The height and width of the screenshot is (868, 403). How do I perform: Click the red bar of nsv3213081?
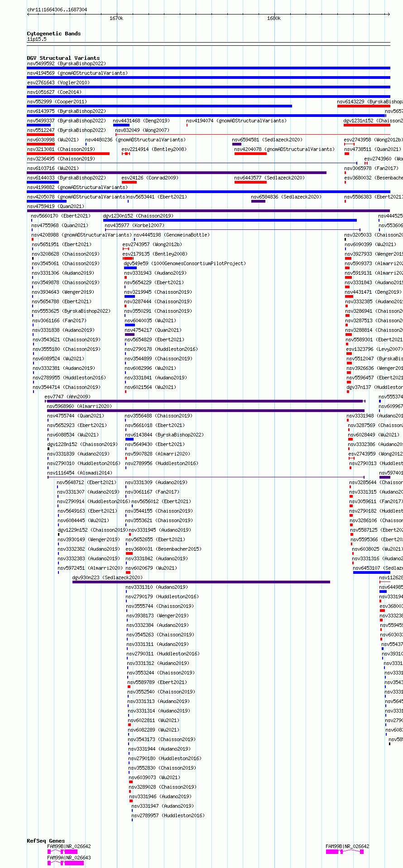(x=68, y=154)
